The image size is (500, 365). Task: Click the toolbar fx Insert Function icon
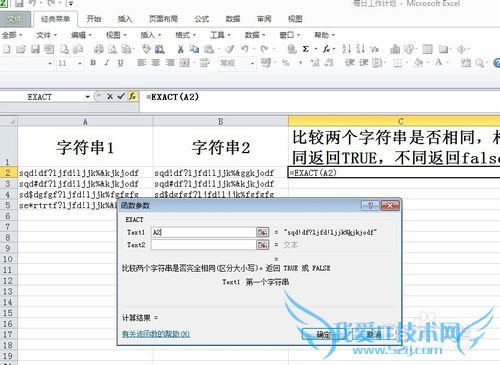point(326,49)
